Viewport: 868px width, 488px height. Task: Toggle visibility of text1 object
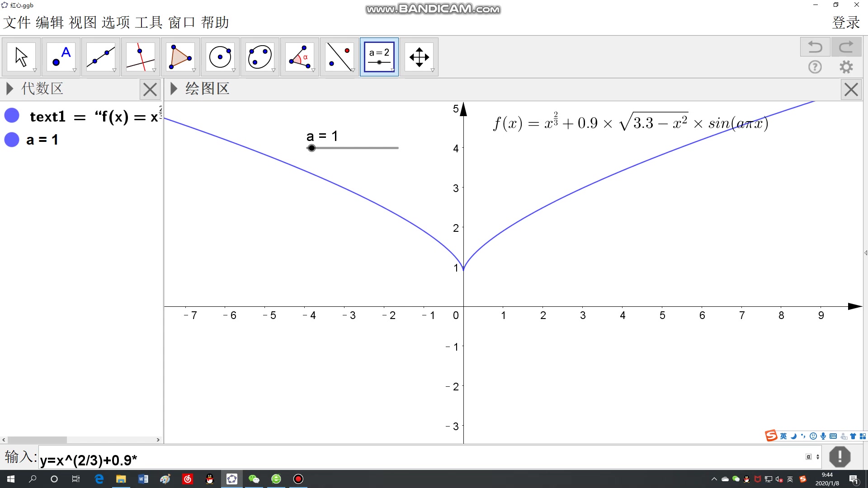pyautogui.click(x=12, y=116)
